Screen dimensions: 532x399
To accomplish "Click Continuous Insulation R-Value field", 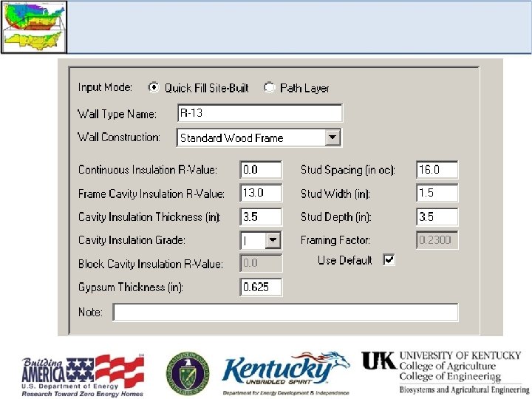I will pyautogui.click(x=261, y=170).
